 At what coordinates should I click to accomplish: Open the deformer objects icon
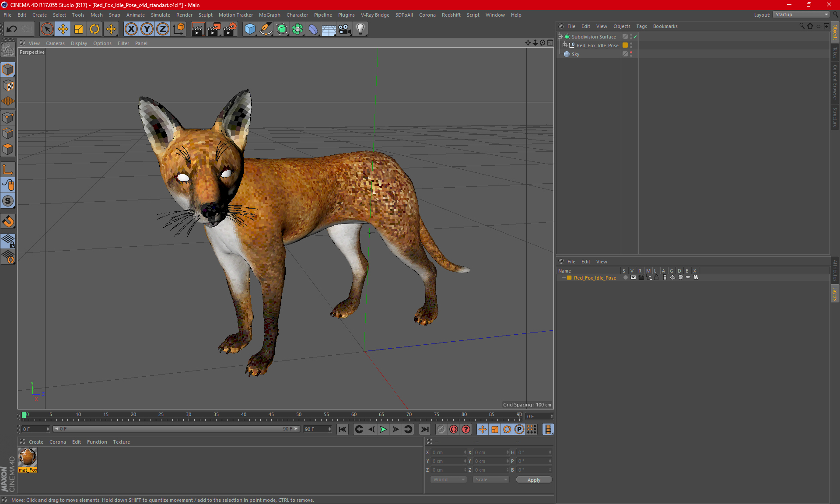pyautogui.click(x=313, y=29)
